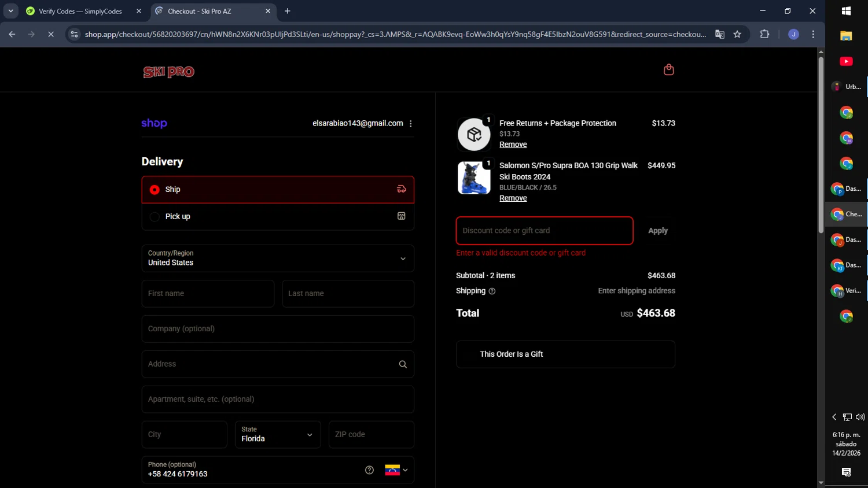Click the network tray icon

tap(847, 417)
